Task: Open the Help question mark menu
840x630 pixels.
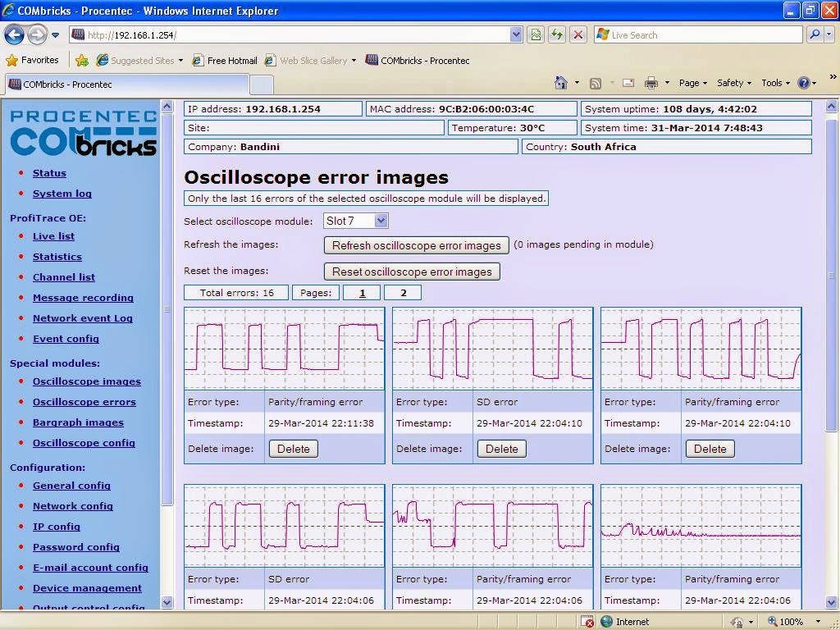Action: pyautogui.click(x=807, y=83)
